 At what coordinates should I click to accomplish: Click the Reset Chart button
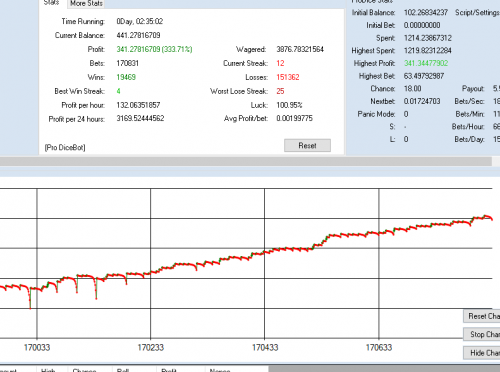(x=482, y=316)
